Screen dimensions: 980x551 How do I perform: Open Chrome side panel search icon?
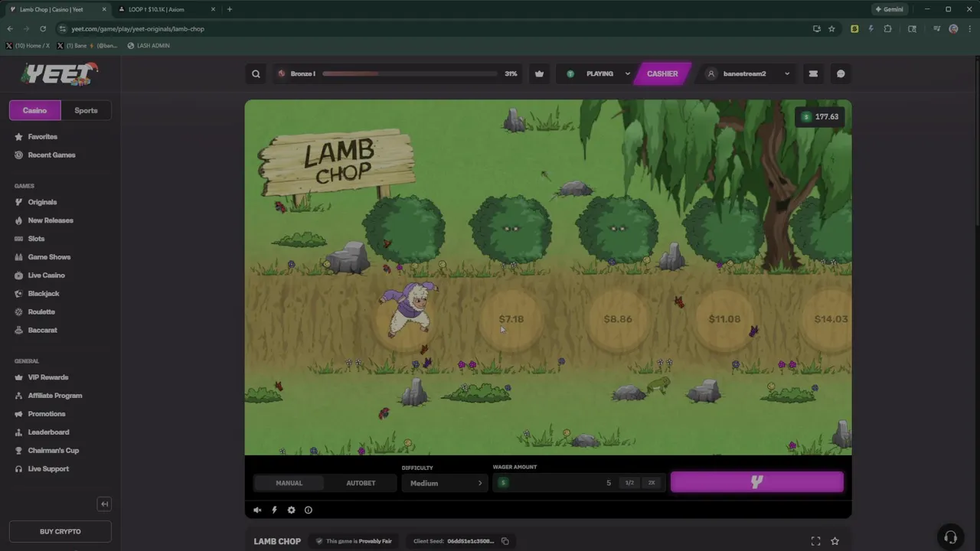[x=912, y=29]
